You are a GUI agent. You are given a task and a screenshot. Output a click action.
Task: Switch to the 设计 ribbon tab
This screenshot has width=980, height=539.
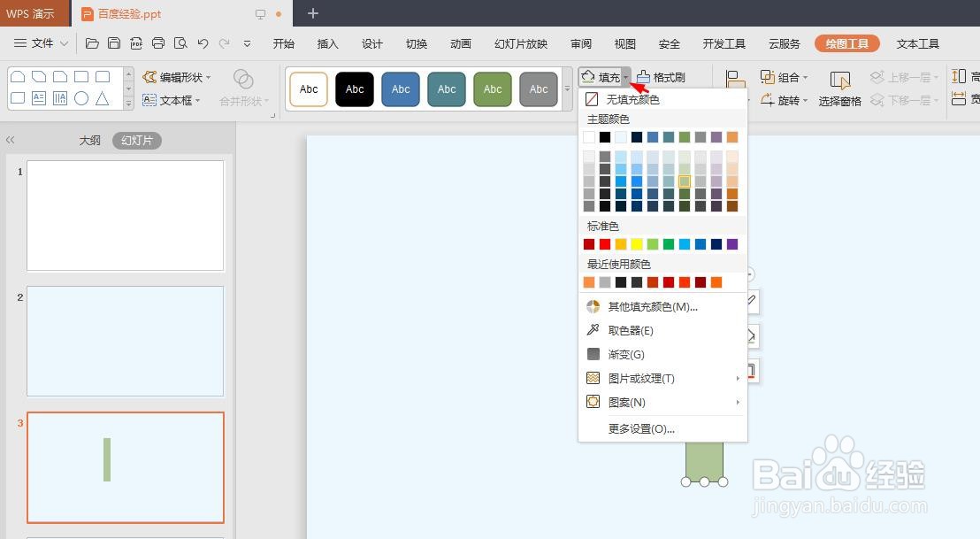tap(371, 43)
